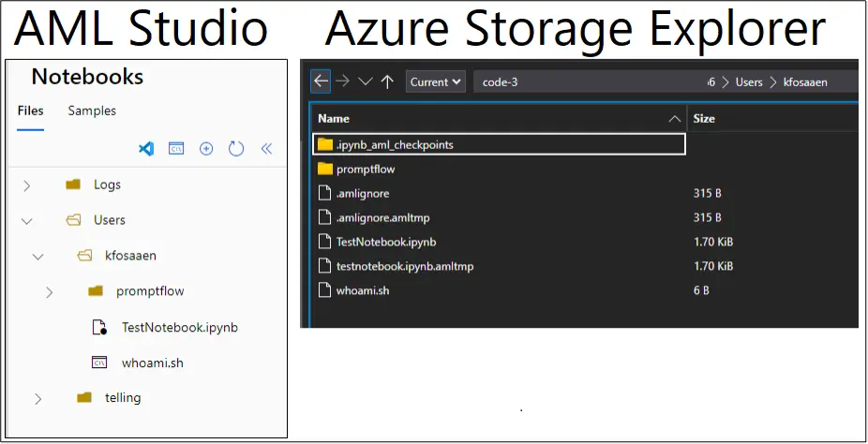Screen dimensions: 868x444
Task: Collapse the Notebooks file pane
Action: click(266, 148)
